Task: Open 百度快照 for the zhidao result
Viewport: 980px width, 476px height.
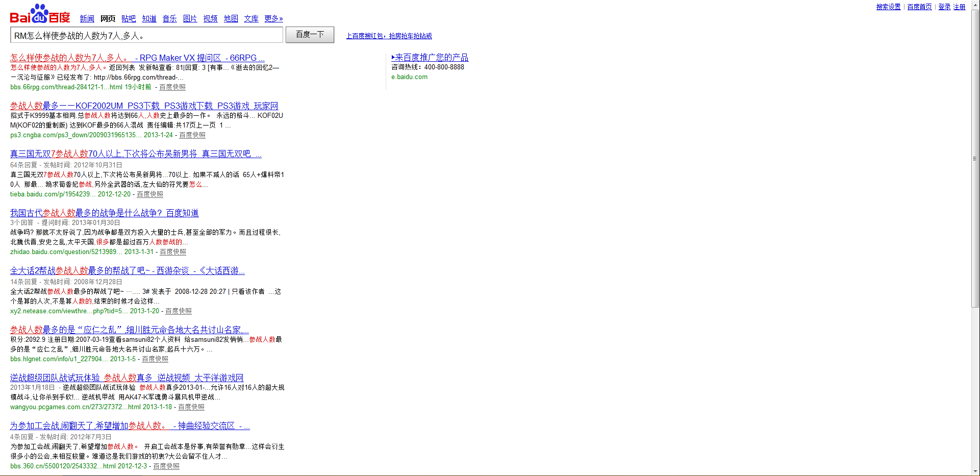Action: (173, 252)
